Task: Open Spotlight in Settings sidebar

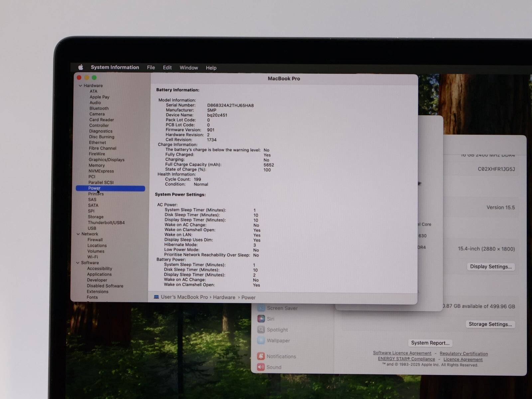Action: (273, 330)
